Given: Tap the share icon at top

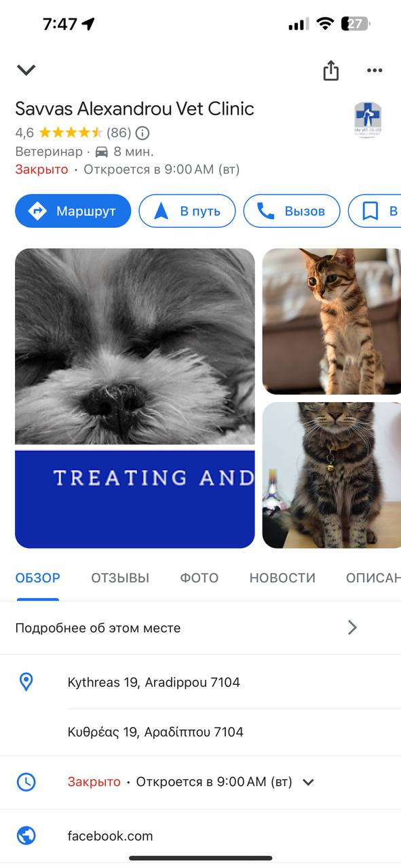Looking at the screenshot, I should (x=330, y=70).
